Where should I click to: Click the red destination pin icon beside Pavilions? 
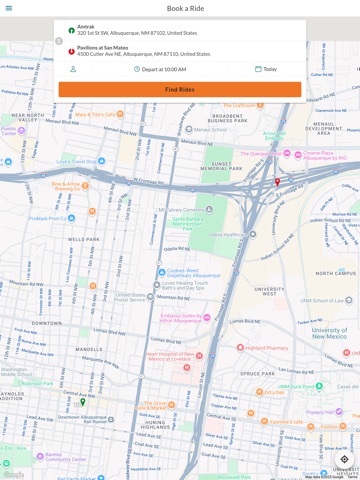click(71, 51)
